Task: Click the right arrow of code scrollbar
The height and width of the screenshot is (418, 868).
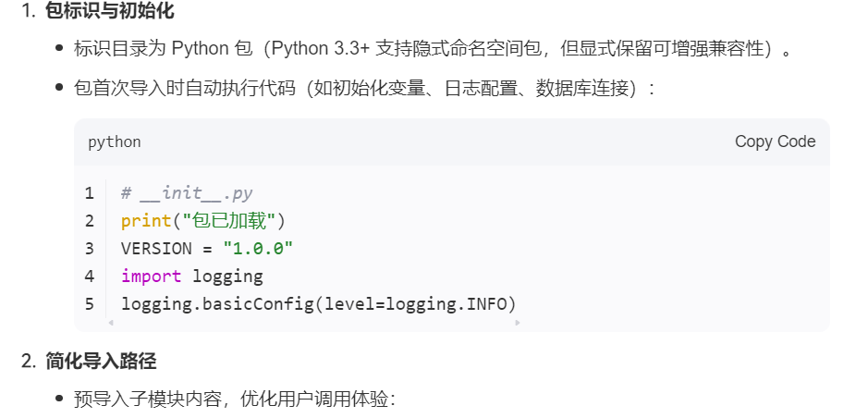Action: (x=518, y=322)
